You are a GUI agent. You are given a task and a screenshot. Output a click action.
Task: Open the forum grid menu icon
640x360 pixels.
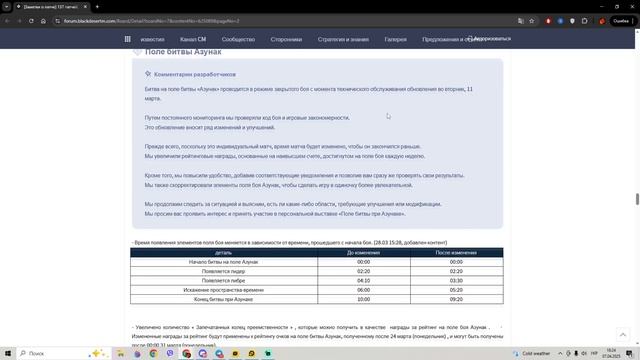pos(127,39)
